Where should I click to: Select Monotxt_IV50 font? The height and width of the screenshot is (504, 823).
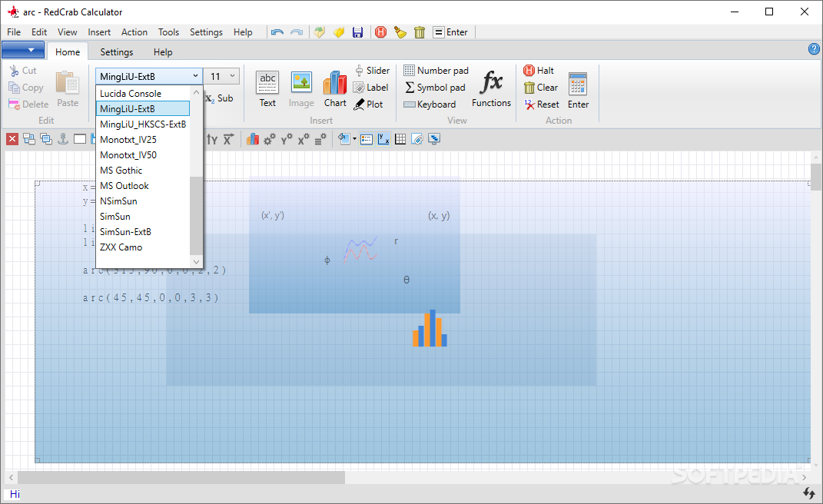(x=143, y=155)
